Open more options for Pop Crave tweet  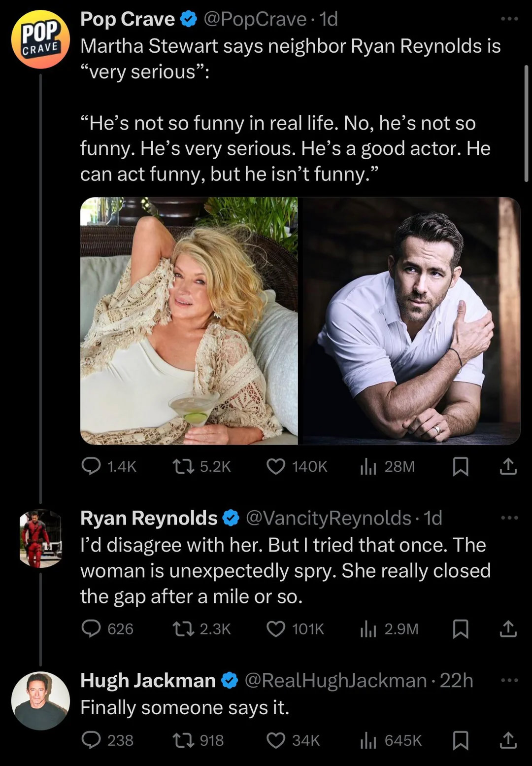click(x=509, y=19)
